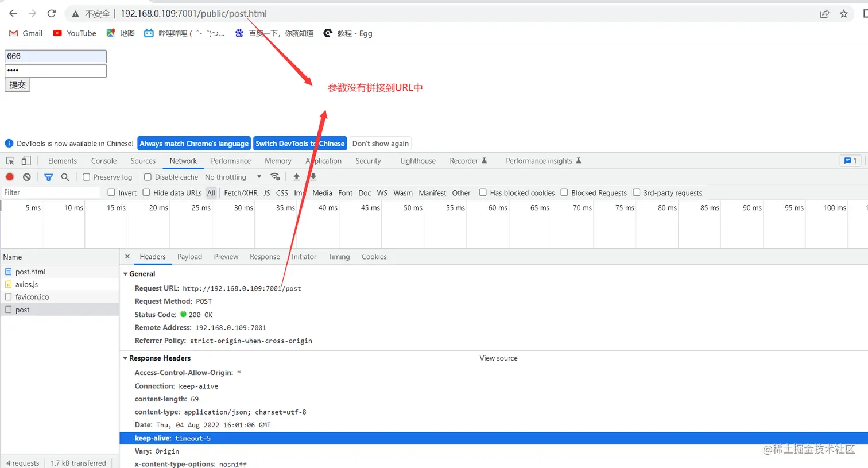Open the 教程 - Egg bookmark
The width and height of the screenshot is (868, 468).
348,33
